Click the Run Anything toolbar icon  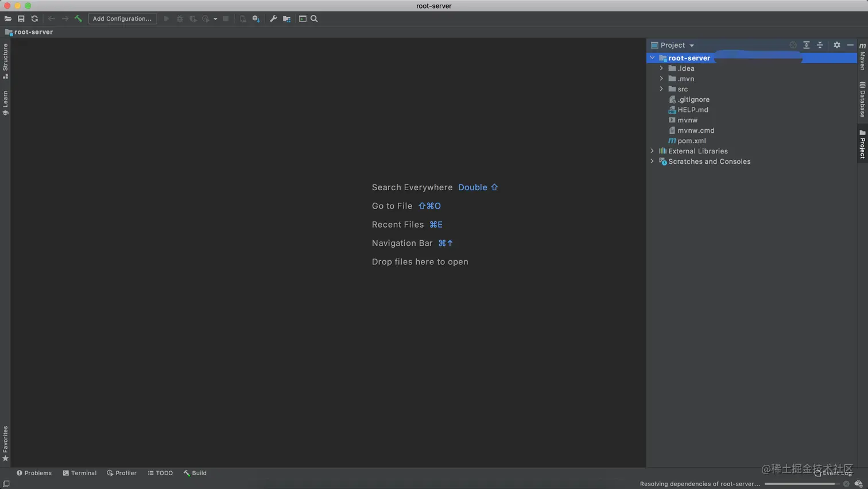(x=303, y=19)
